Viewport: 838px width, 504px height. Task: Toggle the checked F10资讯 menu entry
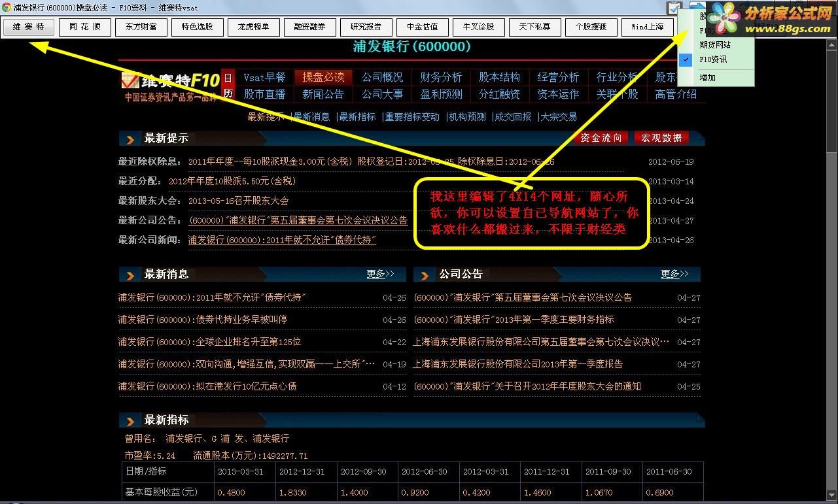pos(716,59)
